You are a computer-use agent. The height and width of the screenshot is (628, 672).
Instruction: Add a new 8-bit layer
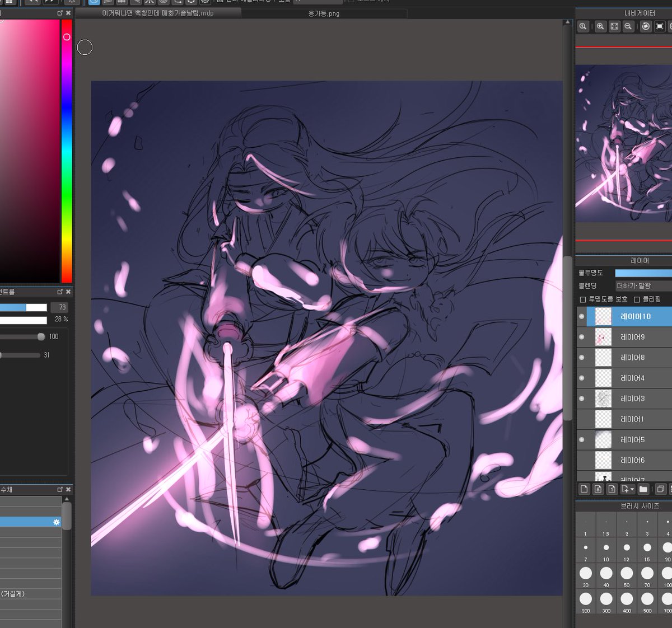pyautogui.click(x=598, y=489)
